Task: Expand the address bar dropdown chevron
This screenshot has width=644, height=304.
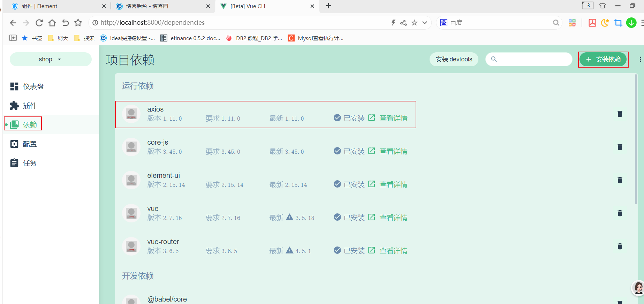Action: point(425,23)
